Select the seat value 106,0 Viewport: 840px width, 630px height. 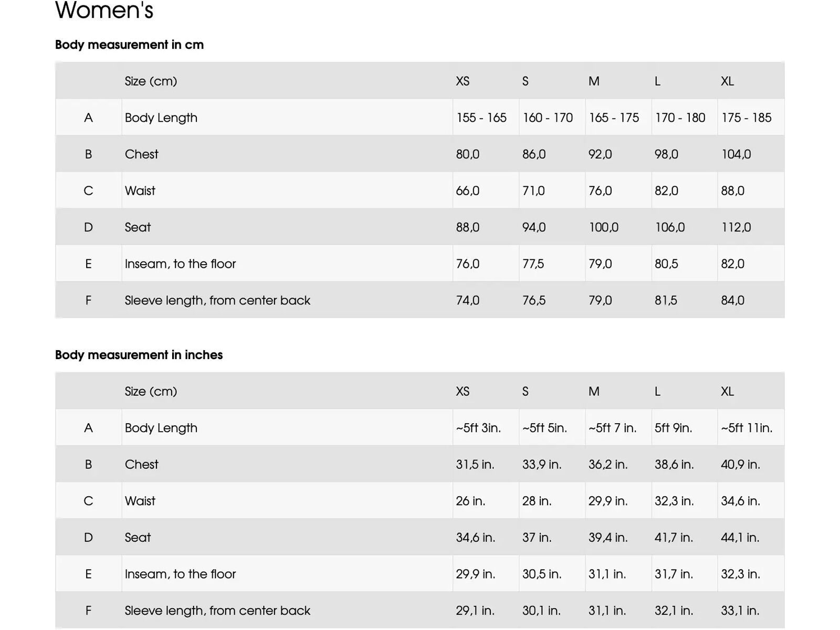tap(669, 227)
